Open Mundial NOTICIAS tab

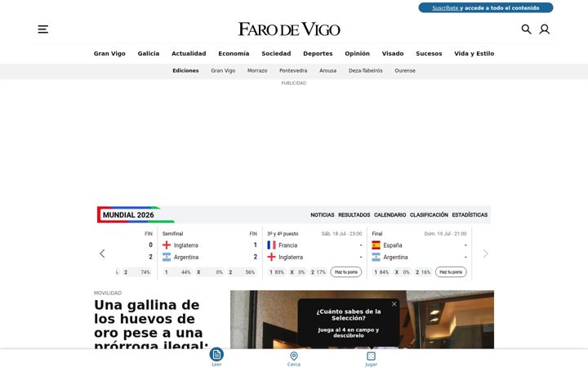(322, 215)
